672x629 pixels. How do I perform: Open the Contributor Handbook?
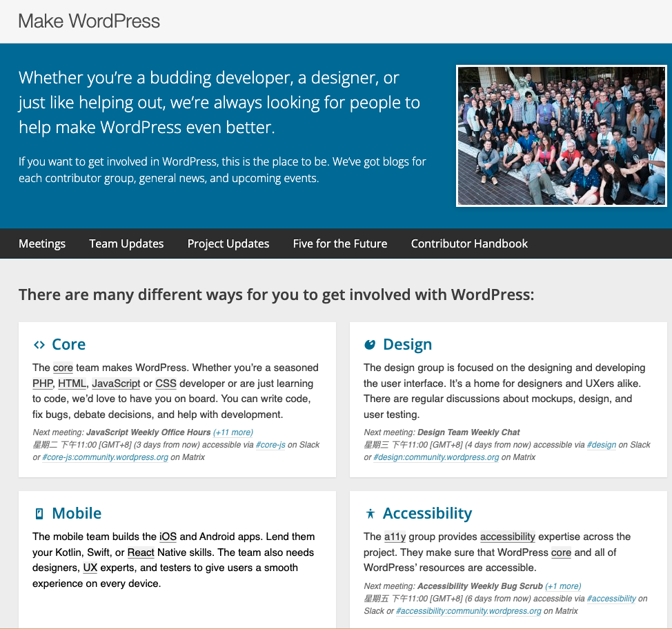tap(469, 243)
